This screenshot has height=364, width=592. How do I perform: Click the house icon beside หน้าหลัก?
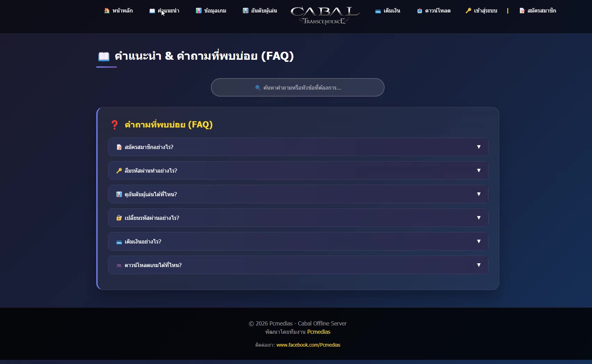[x=107, y=11]
